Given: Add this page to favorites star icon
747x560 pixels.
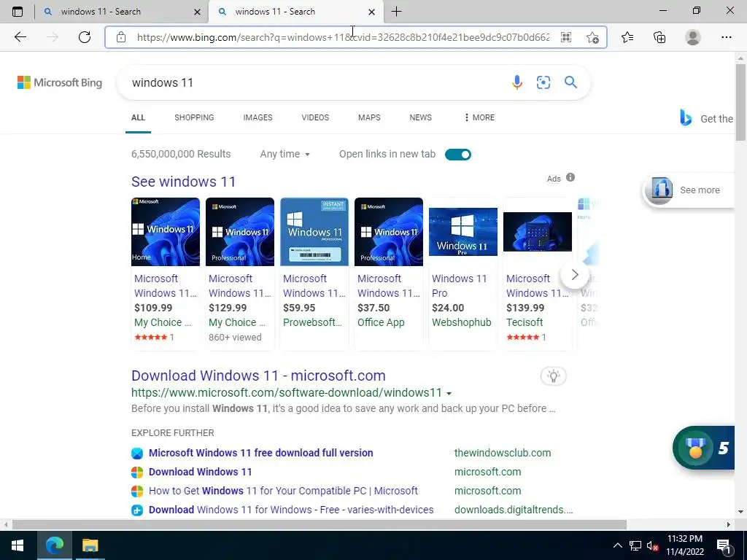Looking at the screenshot, I should pos(592,37).
